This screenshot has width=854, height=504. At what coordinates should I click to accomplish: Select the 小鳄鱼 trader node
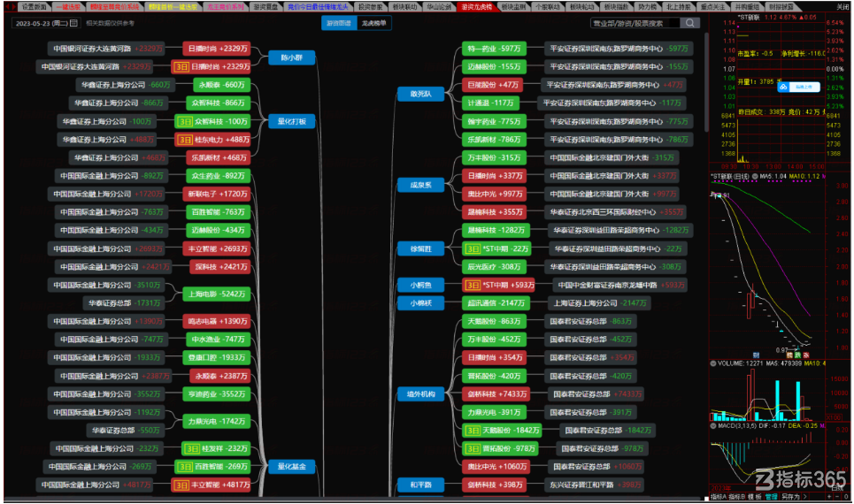pyautogui.click(x=420, y=286)
